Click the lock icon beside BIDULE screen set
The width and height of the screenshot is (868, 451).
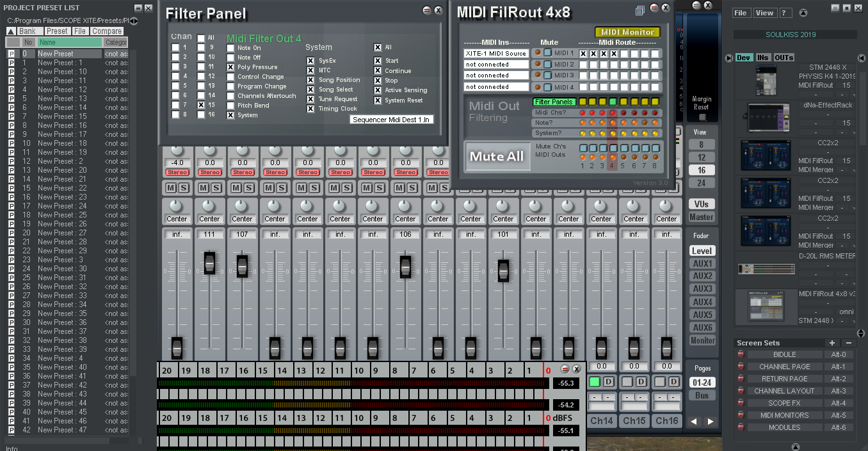click(741, 354)
